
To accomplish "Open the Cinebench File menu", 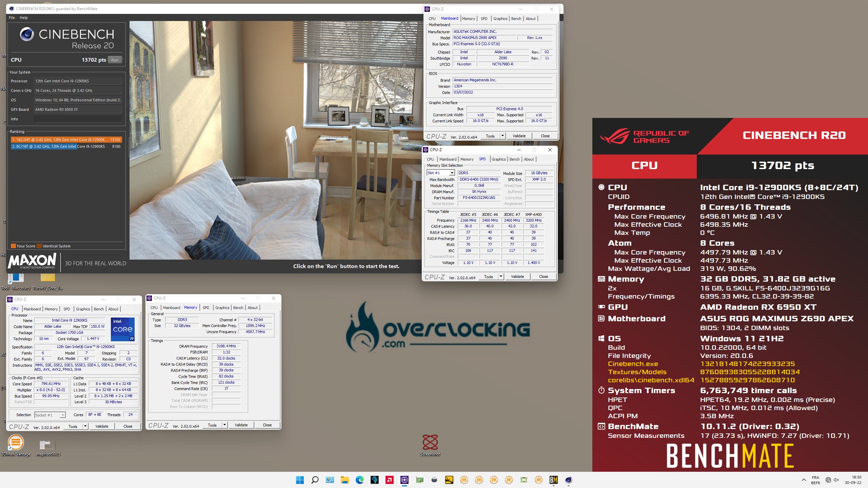I will click(x=12, y=18).
